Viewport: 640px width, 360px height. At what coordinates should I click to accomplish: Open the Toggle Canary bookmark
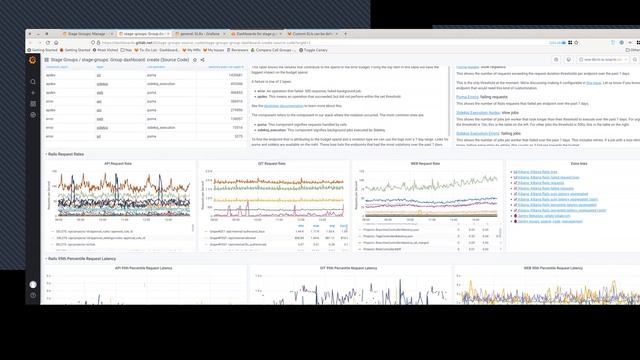tap(313, 50)
